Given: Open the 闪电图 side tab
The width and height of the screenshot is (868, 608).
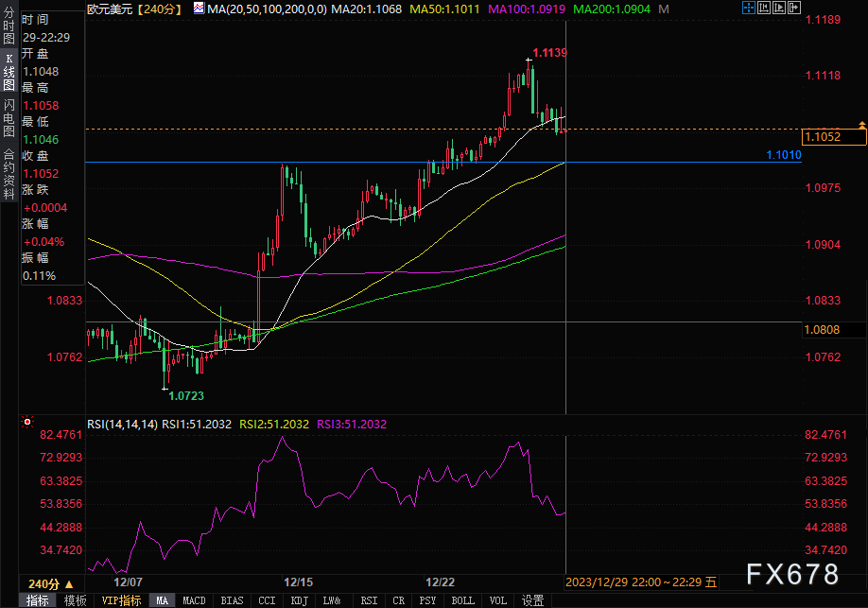Looking at the screenshot, I should [x=9, y=117].
